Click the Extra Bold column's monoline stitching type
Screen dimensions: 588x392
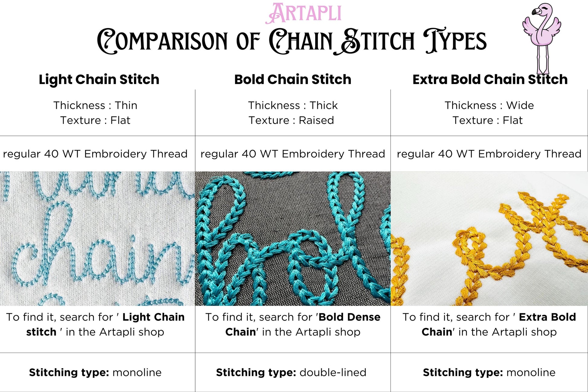tap(489, 372)
